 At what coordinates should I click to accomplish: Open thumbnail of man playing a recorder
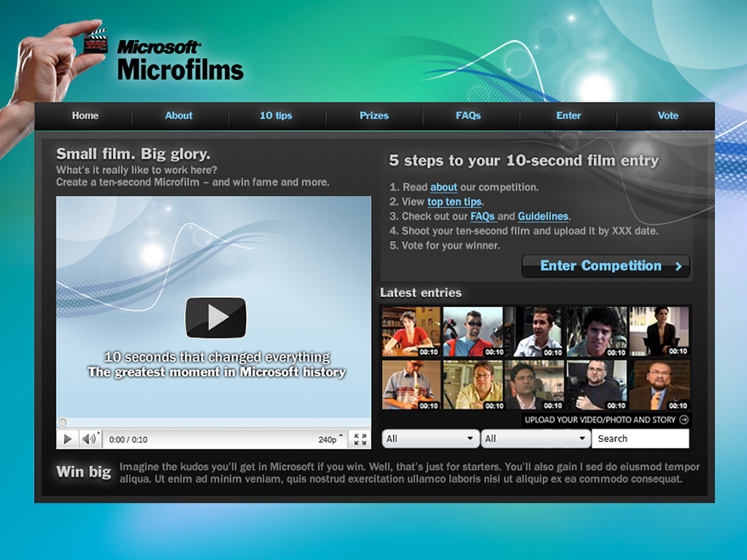coord(411,384)
